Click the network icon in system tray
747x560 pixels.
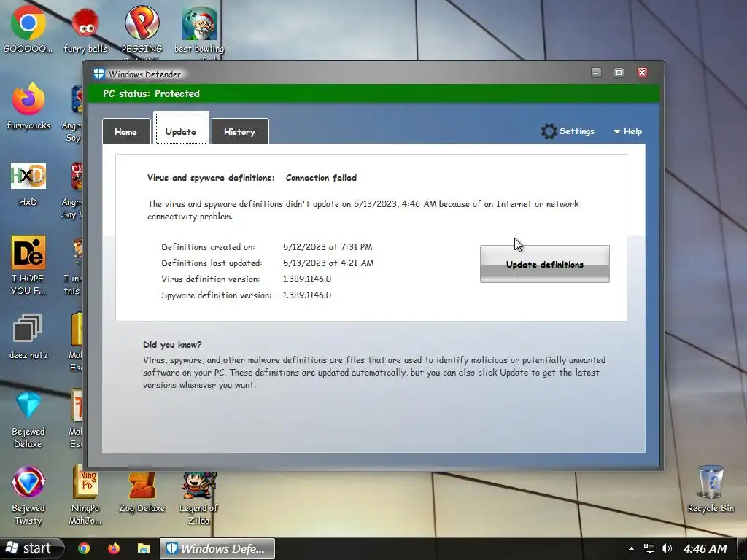pos(649,548)
